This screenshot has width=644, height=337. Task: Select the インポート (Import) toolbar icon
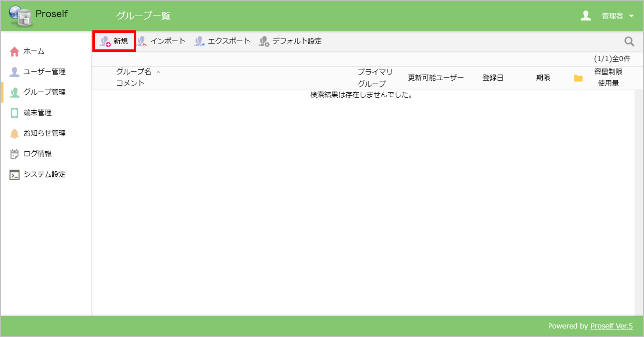point(142,41)
